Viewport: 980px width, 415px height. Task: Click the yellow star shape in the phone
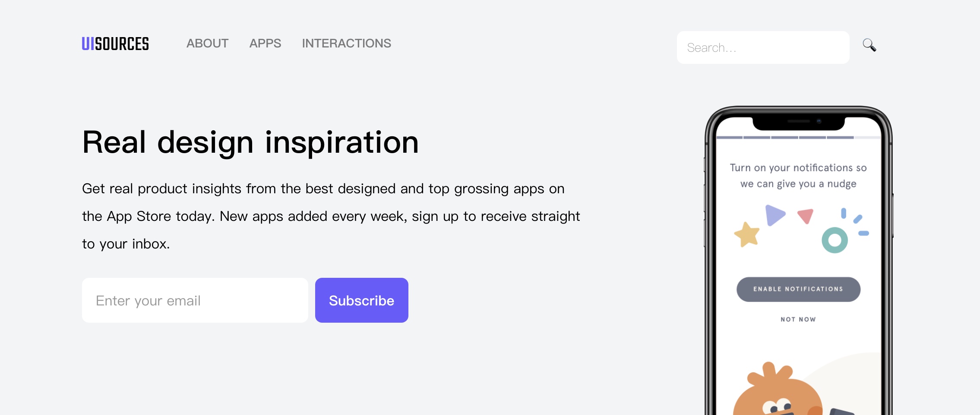click(x=746, y=234)
